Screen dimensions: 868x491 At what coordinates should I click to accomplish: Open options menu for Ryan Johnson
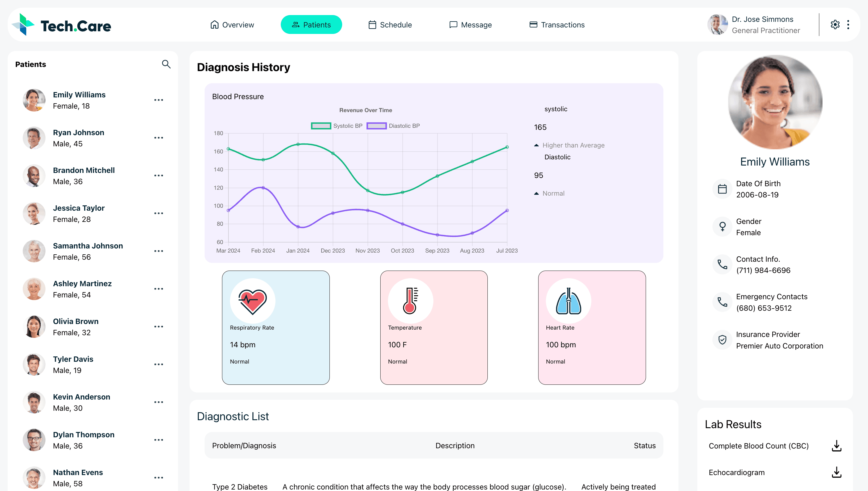(x=159, y=138)
